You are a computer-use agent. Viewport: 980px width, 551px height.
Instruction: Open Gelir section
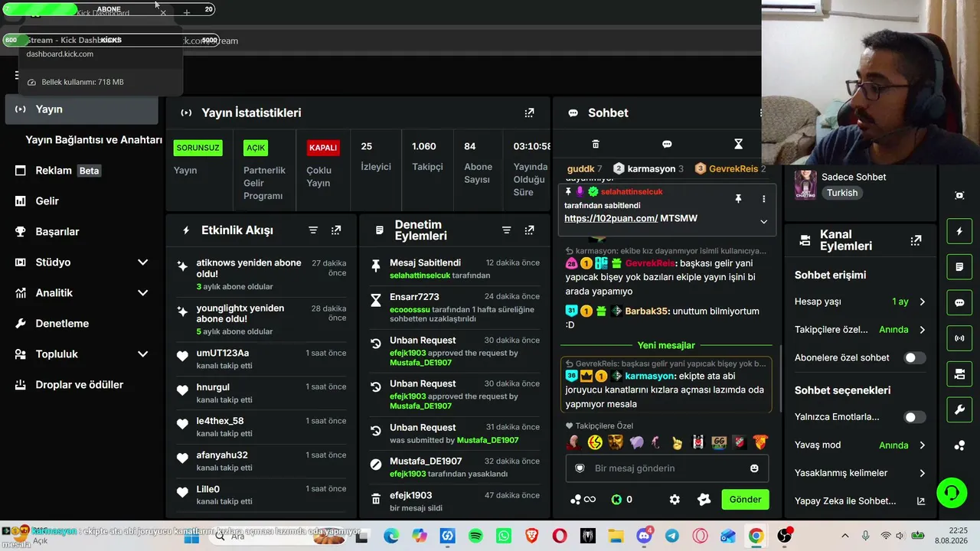point(81,201)
